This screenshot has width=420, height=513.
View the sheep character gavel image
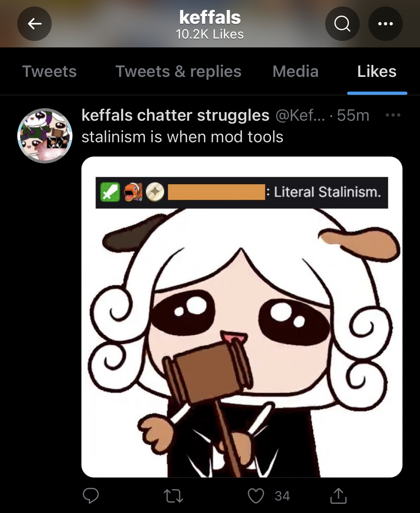point(242,317)
